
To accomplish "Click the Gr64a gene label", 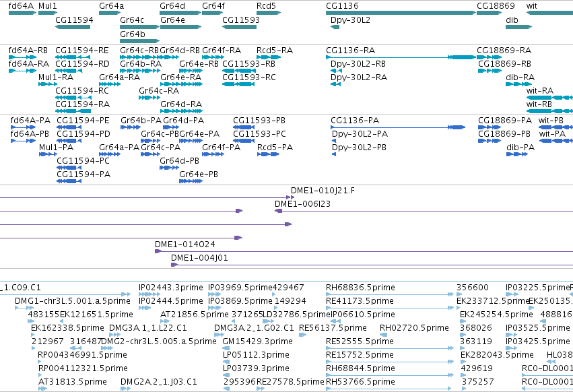I will [x=112, y=6].
